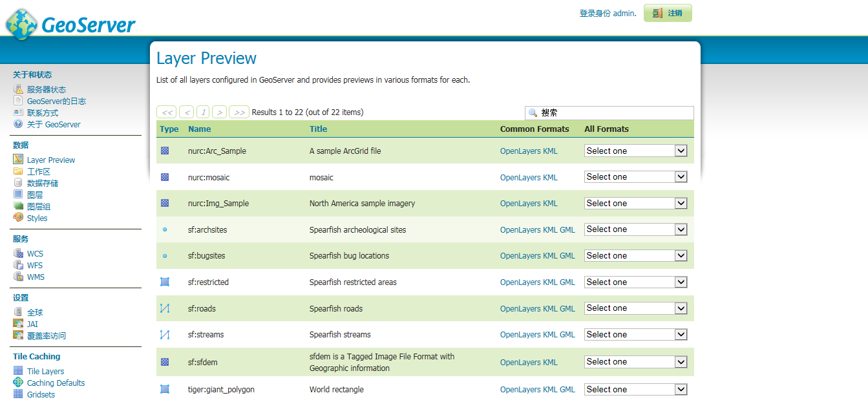Open All Formats dropdown for sf:sfdem

pos(636,362)
